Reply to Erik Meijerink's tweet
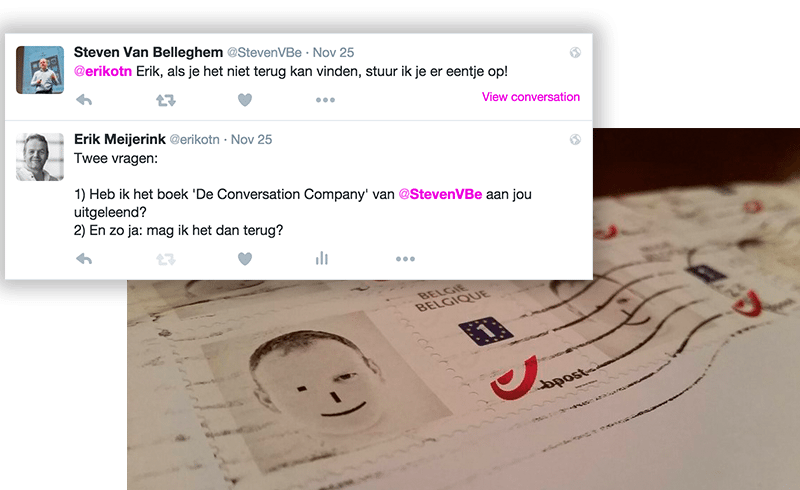Screen dimensions: 800x490 (84, 259)
